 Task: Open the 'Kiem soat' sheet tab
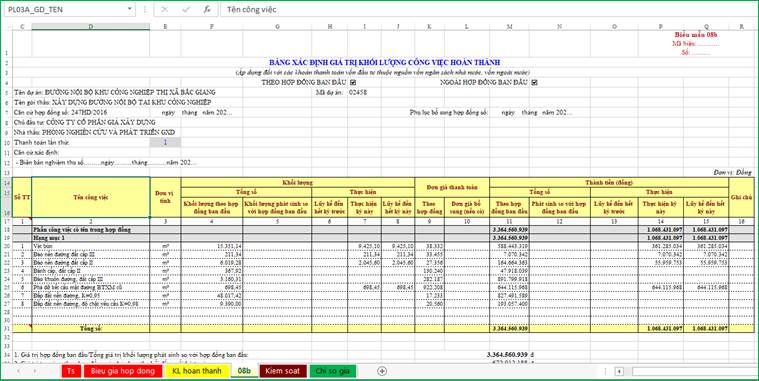[283, 371]
